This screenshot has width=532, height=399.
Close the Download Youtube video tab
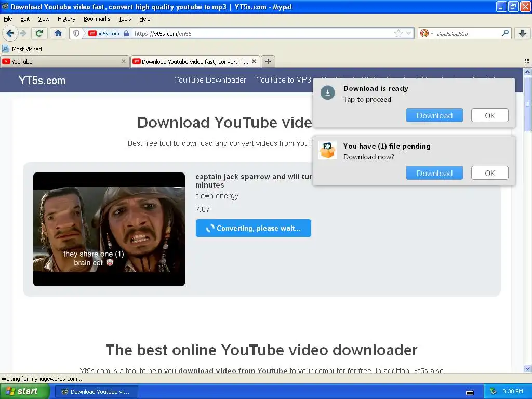coord(254,61)
